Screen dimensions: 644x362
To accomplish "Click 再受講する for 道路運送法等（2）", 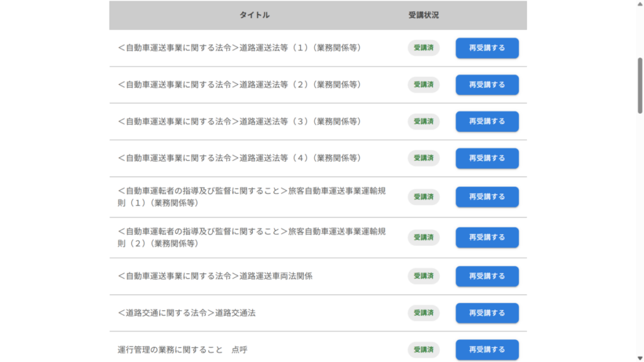I will coord(487,85).
